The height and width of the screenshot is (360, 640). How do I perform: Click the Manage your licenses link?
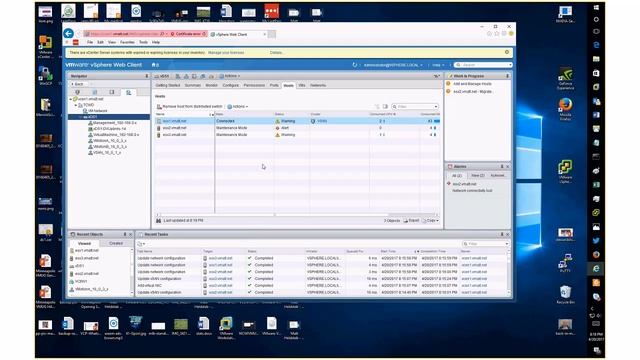click(226, 53)
